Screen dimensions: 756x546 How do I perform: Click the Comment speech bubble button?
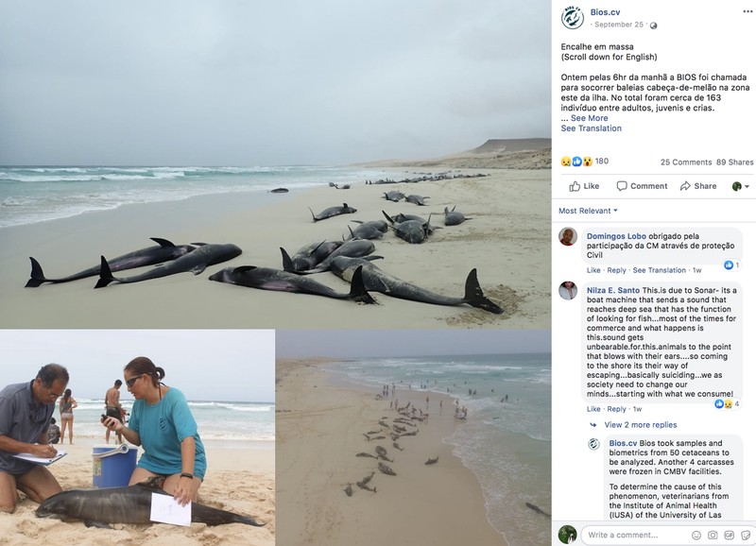642,186
